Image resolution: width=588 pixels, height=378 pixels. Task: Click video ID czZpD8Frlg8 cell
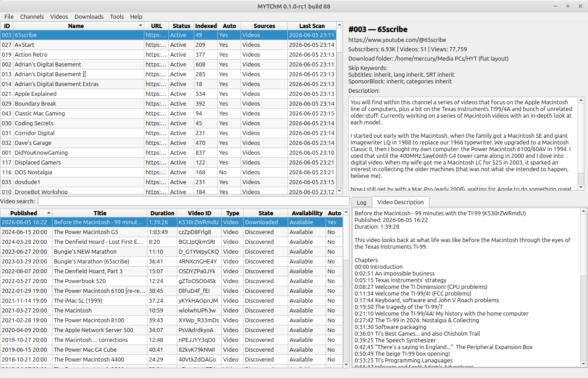tap(199, 232)
